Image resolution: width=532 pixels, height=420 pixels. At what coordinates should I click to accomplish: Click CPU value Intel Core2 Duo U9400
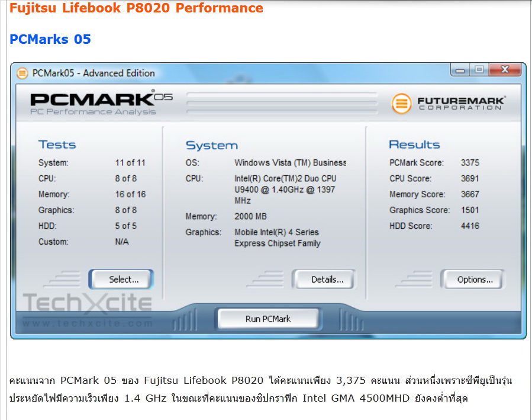click(x=285, y=190)
